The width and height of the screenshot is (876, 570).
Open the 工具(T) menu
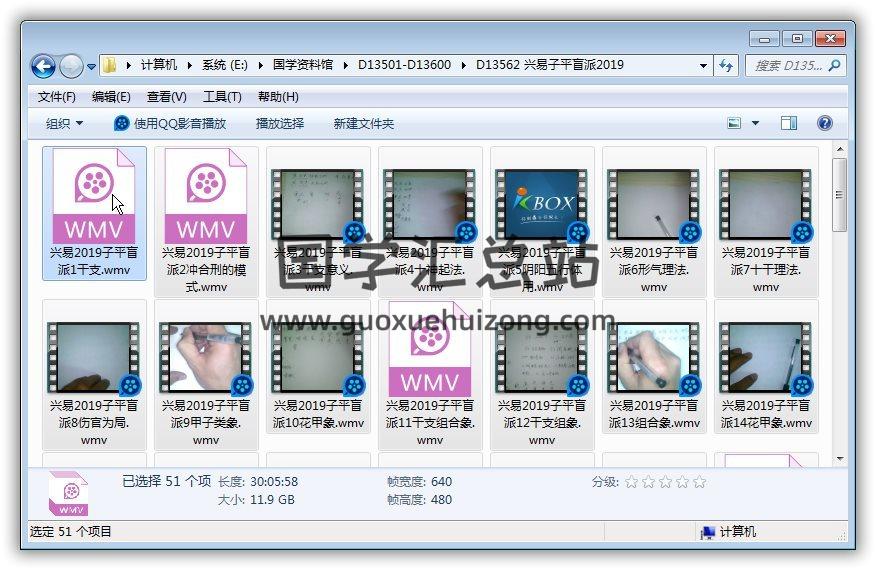click(x=221, y=97)
